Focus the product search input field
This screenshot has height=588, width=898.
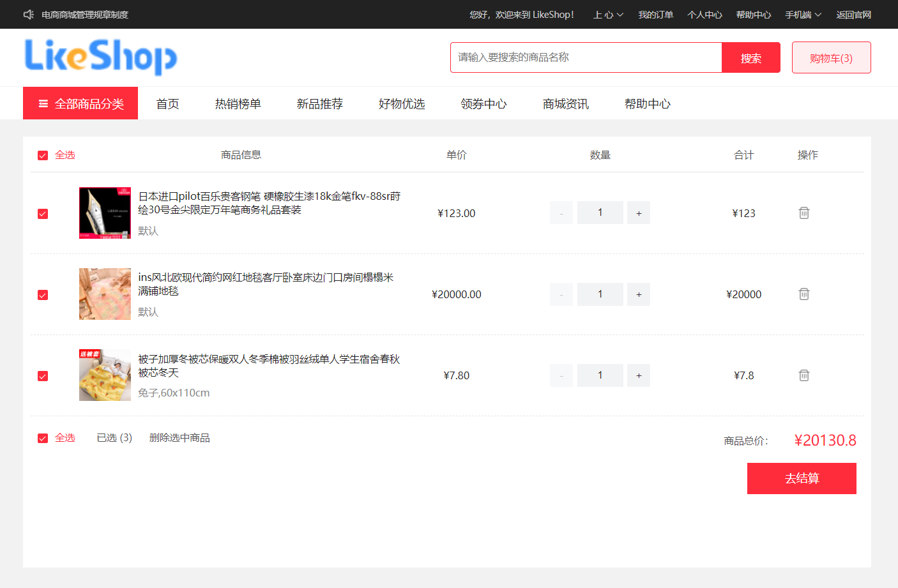click(x=586, y=57)
